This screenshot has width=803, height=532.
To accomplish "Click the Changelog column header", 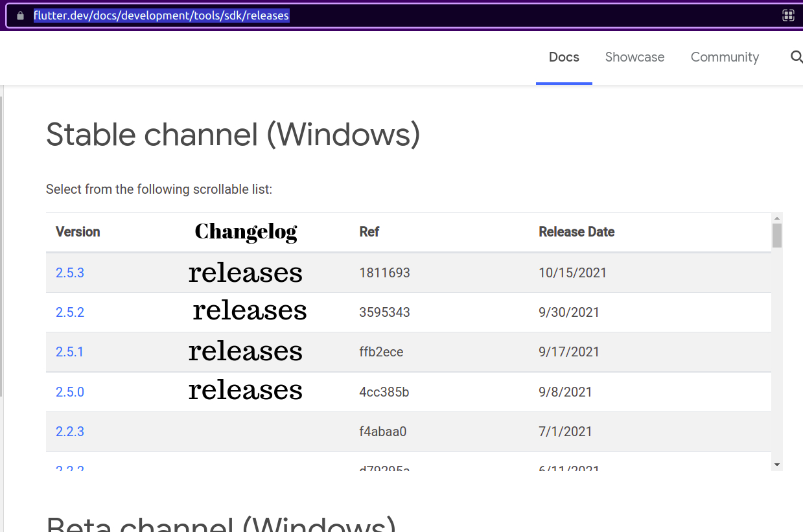I will tap(246, 231).
